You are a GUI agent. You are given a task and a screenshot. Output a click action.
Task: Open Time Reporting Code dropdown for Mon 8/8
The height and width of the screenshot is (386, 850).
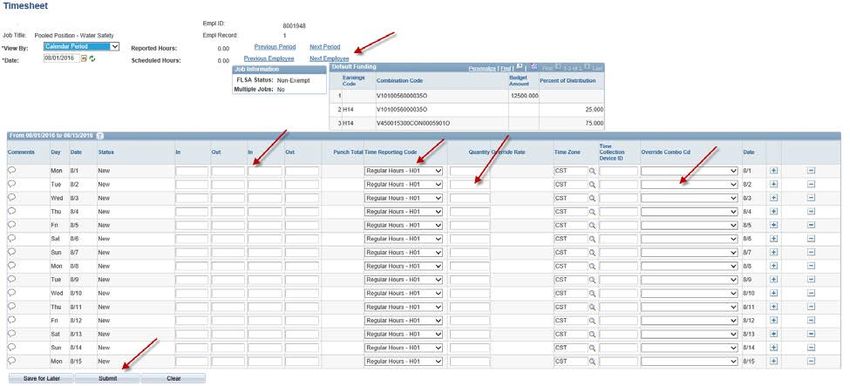point(403,266)
